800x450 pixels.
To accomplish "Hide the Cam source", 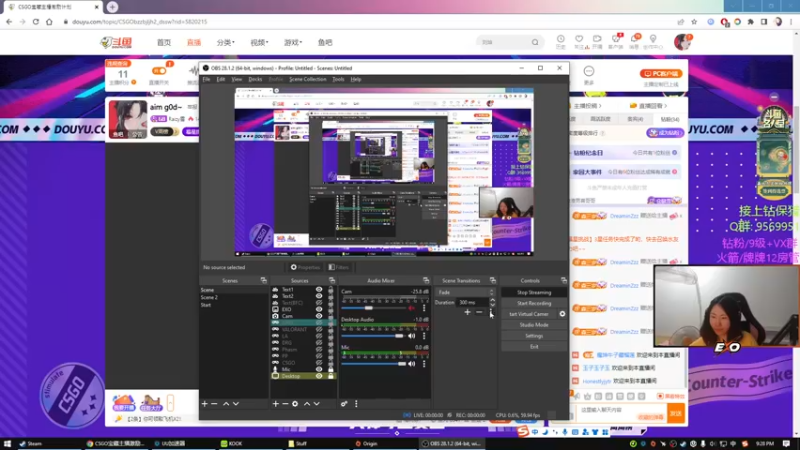I will tap(319, 316).
